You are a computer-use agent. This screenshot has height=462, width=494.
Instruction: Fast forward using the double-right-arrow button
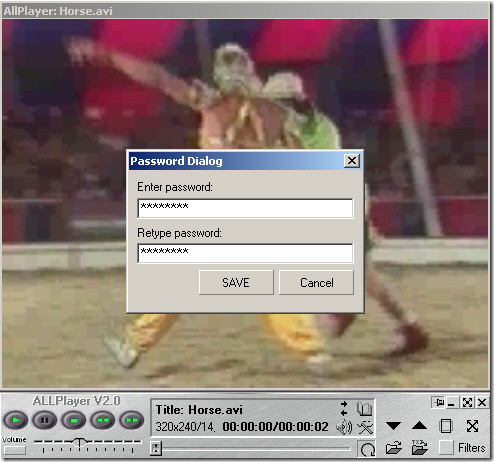tap(132, 420)
